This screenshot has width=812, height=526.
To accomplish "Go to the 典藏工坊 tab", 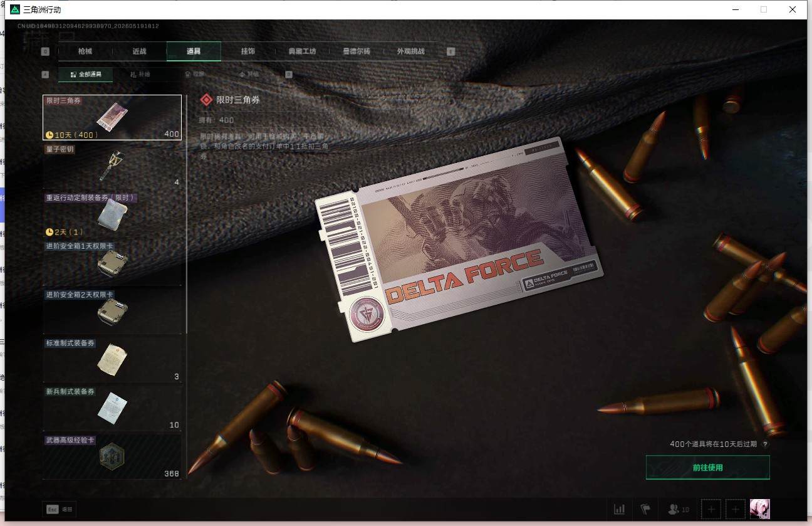I will click(302, 51).
